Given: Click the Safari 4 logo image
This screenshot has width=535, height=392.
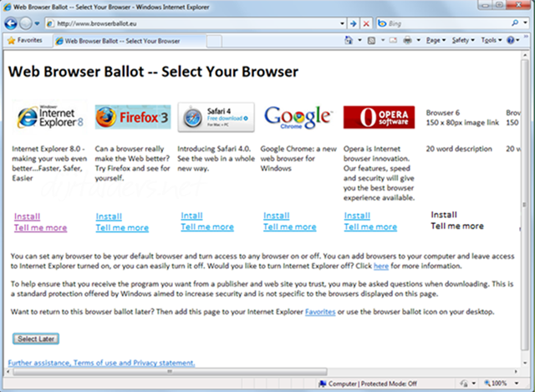Looking at the screenshot, I should pos(216,117).
